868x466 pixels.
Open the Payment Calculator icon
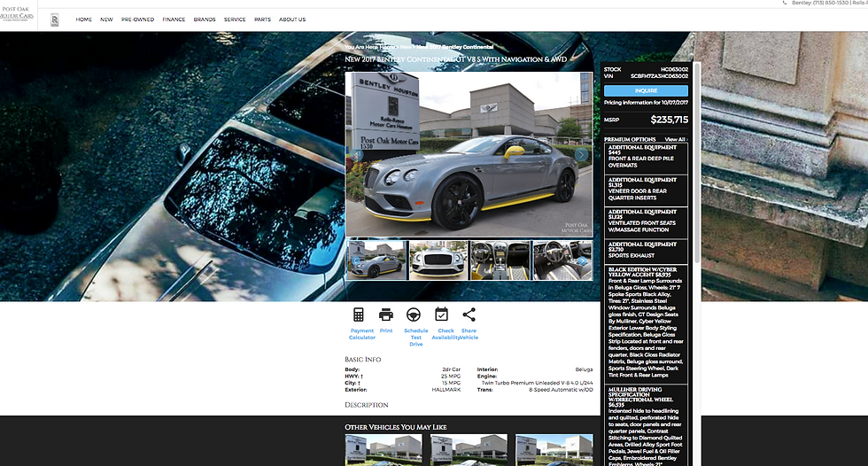click(358, 315)
